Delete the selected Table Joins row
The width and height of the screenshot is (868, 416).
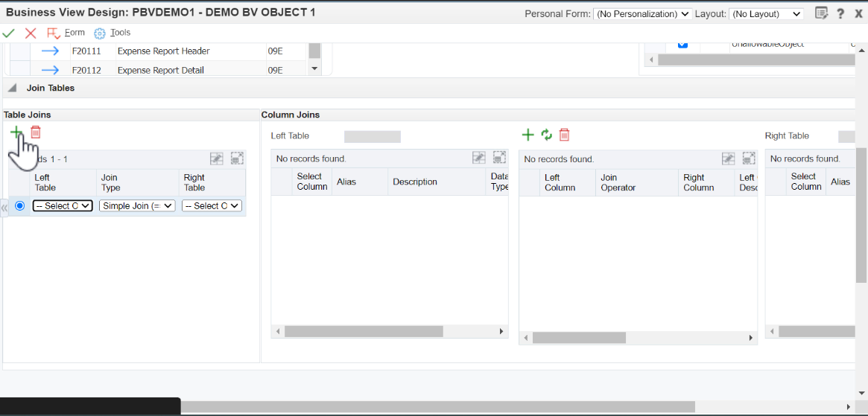point(36,132)
